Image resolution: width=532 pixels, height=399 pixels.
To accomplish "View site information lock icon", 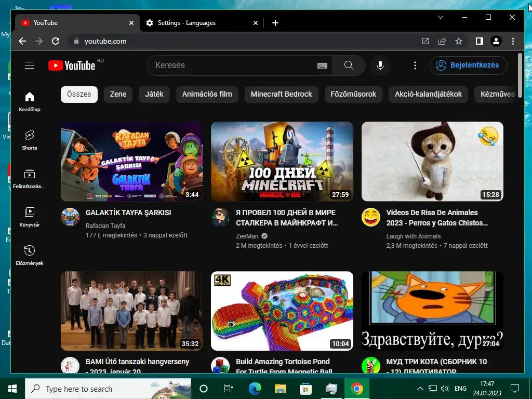I will point(76,41).
